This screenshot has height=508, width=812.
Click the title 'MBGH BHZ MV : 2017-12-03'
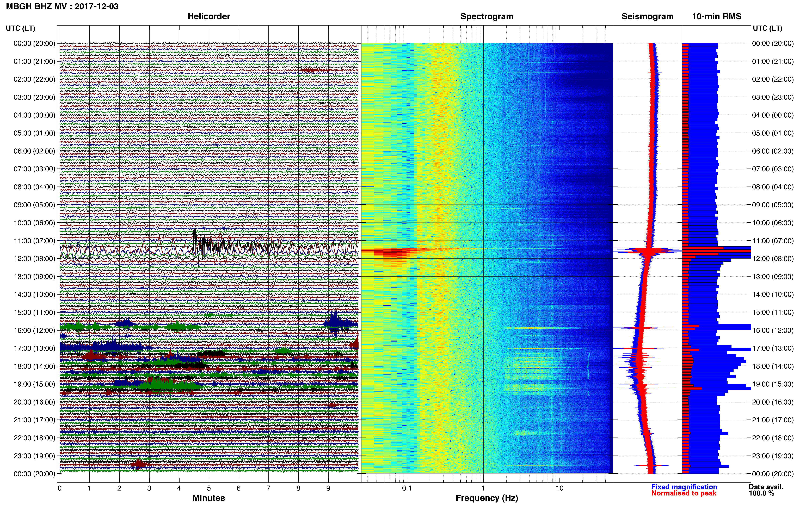click(62, 6)
